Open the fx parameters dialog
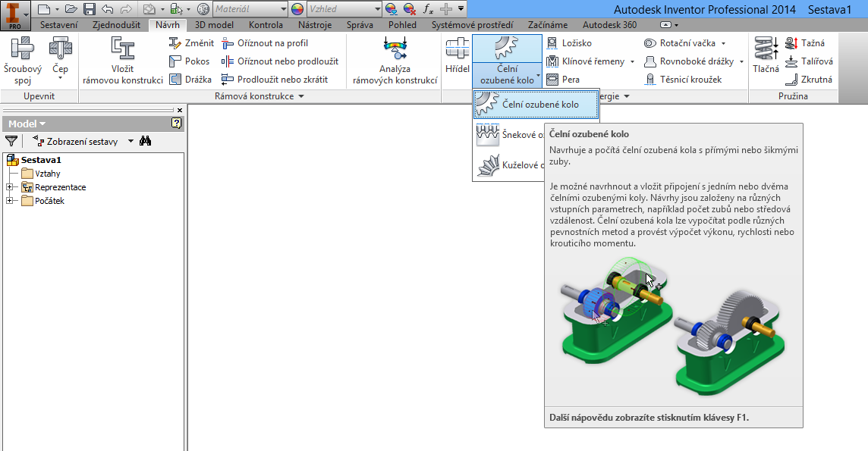 tap(428, 9)
